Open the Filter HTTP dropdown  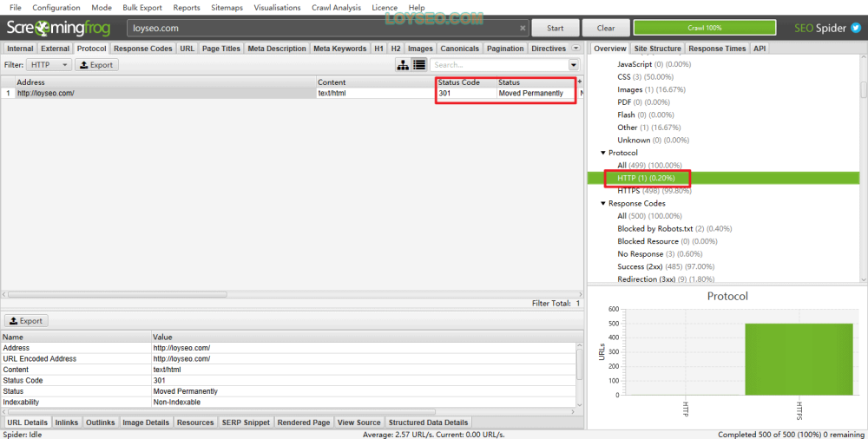tap(49, 65)
